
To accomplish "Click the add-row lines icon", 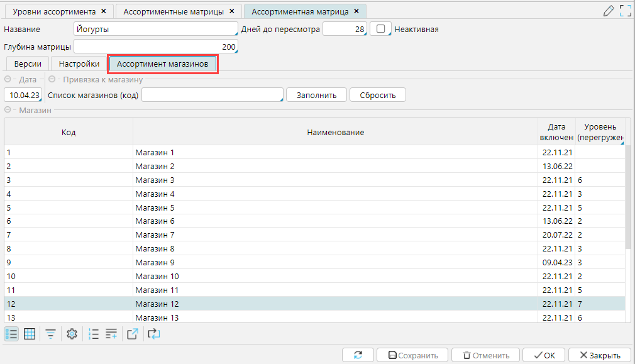I will 111,334.
